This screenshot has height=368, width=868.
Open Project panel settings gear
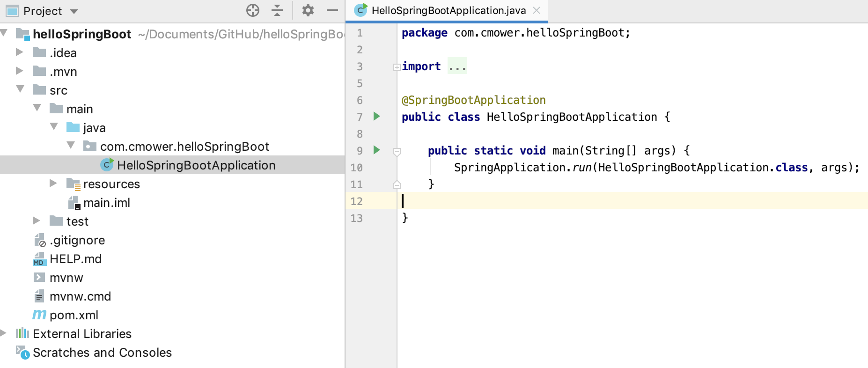(x=308, y=10)
